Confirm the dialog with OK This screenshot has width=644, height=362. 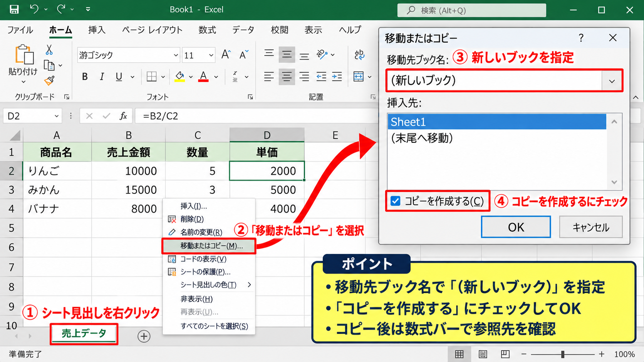pos(516,227)
